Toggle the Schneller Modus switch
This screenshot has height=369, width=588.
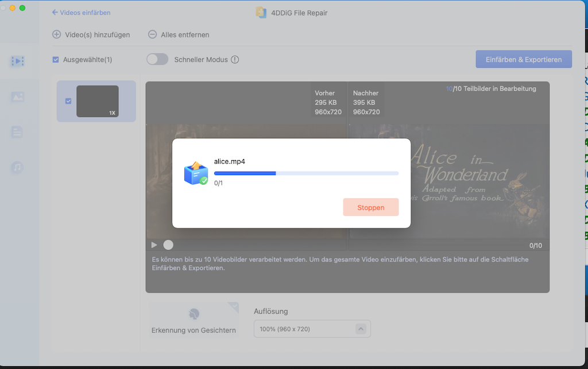pos(157,59)
